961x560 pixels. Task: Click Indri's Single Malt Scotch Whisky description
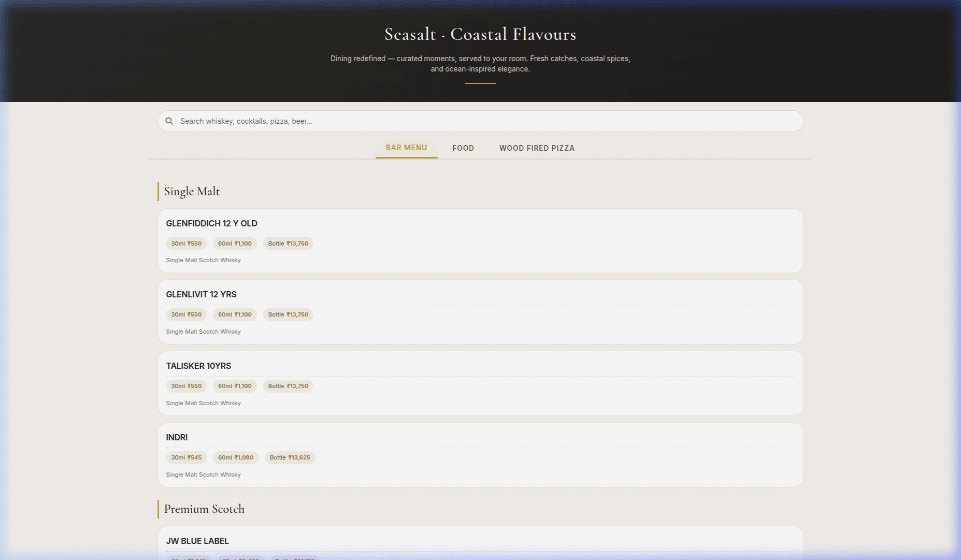coord(203,475)
